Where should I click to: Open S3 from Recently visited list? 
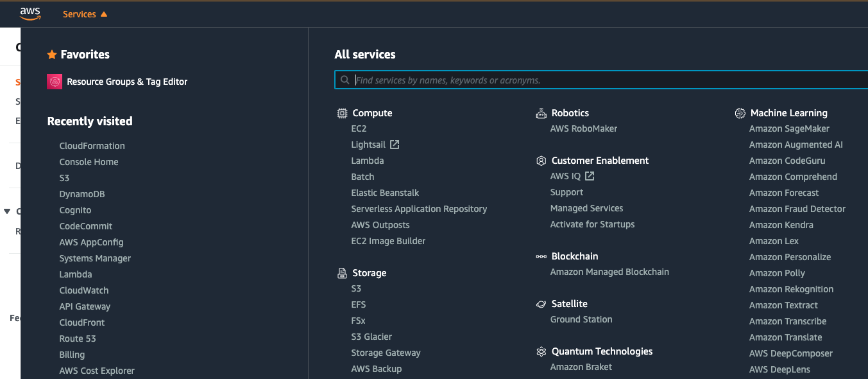click(64, 178)
